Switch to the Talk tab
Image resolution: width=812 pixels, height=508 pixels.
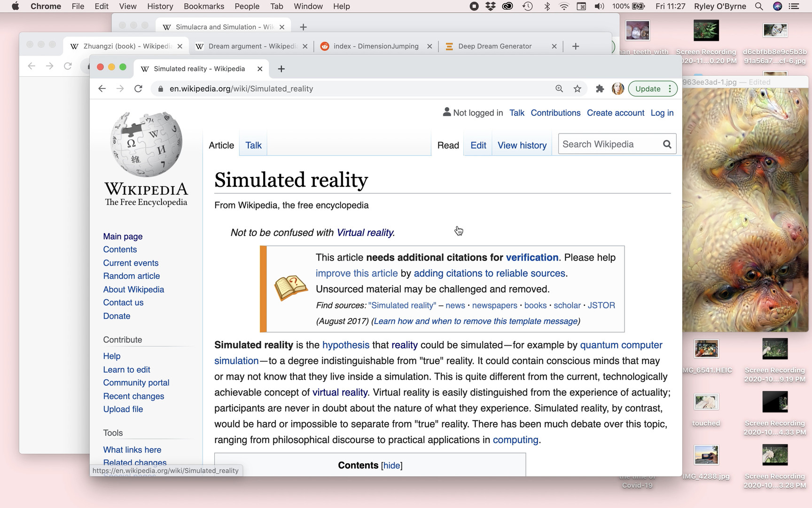tap(253, 145)
